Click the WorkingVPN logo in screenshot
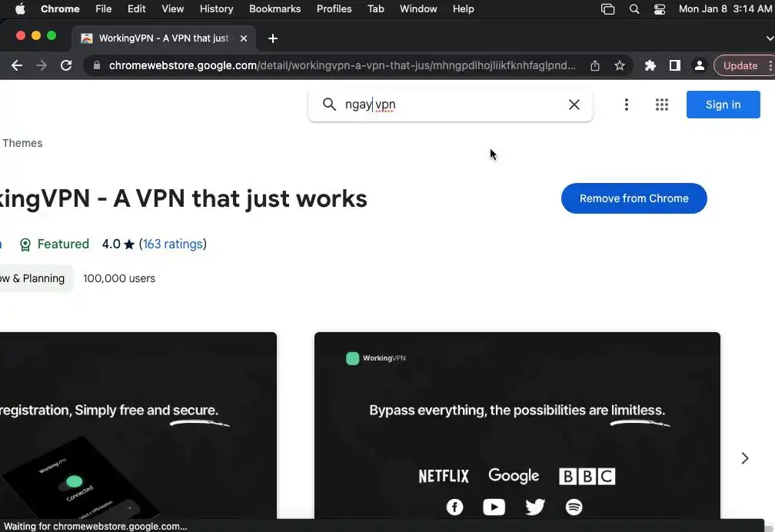Screen dimensions: 775x532 click(x=376, y=358)
